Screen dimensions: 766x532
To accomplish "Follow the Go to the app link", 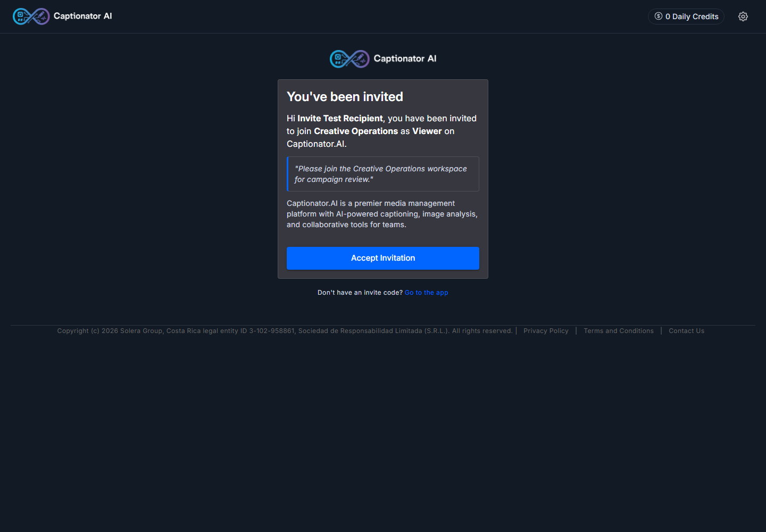I will coord(427,293).
